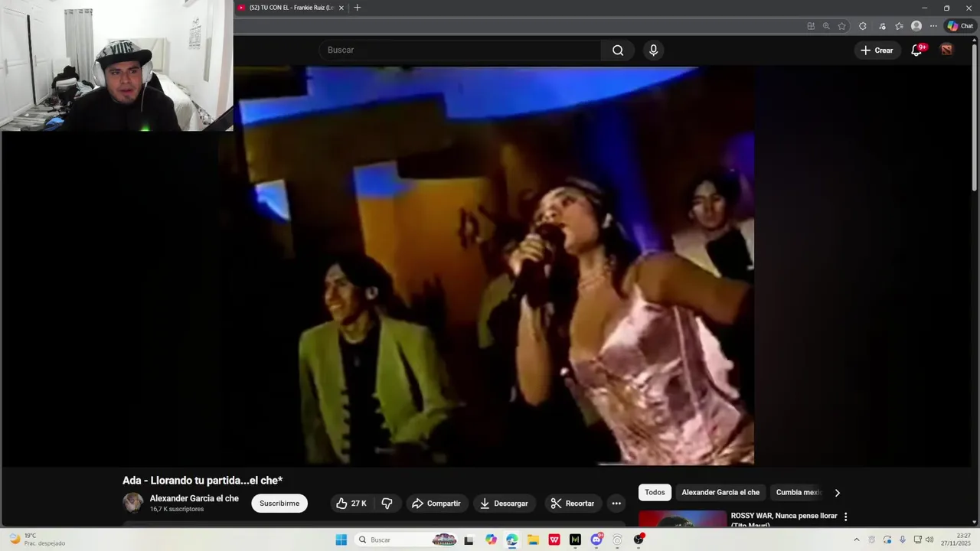Open weather widget showing 19°C

pyautogui.click(x=37, y=540)
